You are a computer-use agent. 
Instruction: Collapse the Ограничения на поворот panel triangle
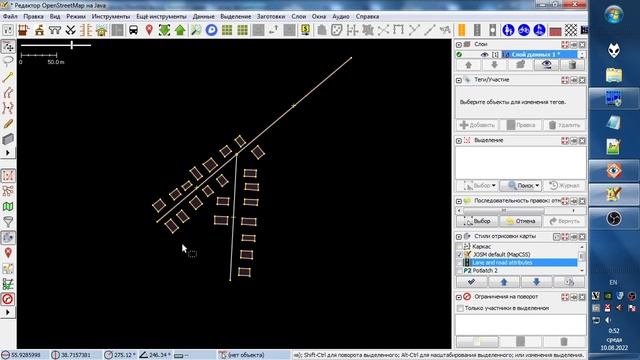[459, 297]
